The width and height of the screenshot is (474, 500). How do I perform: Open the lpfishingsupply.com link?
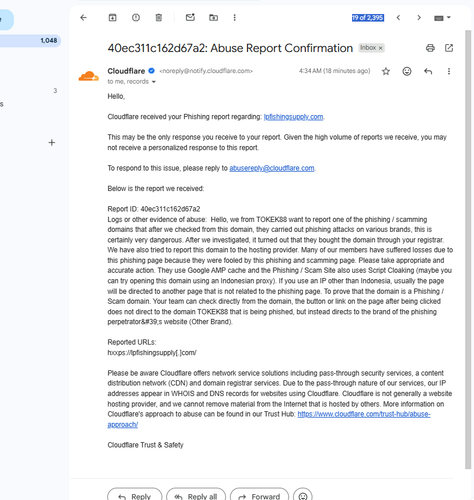pos(293,117)
